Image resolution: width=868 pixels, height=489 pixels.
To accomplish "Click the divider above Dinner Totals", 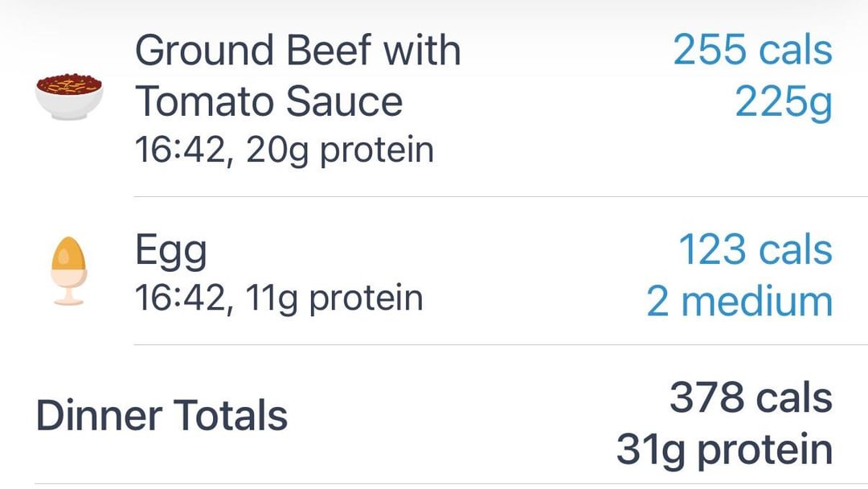I will [500, 345].
